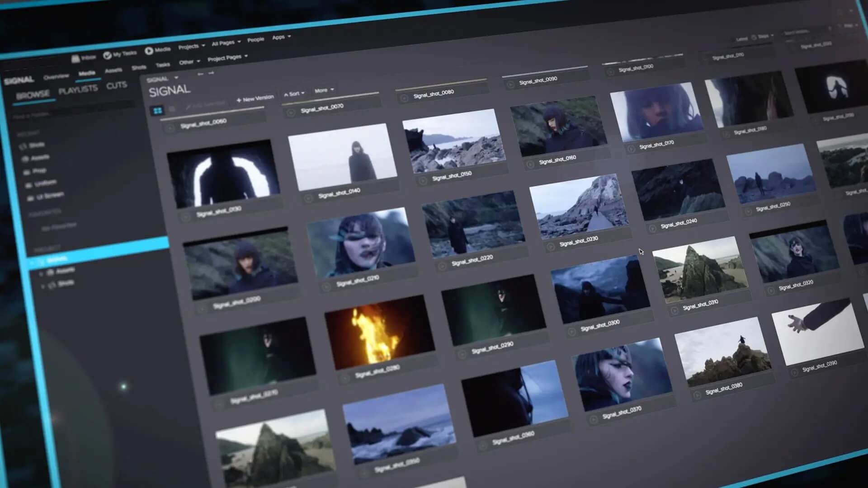
Task: Click the New Version button
Action: (x=255, y=99)
